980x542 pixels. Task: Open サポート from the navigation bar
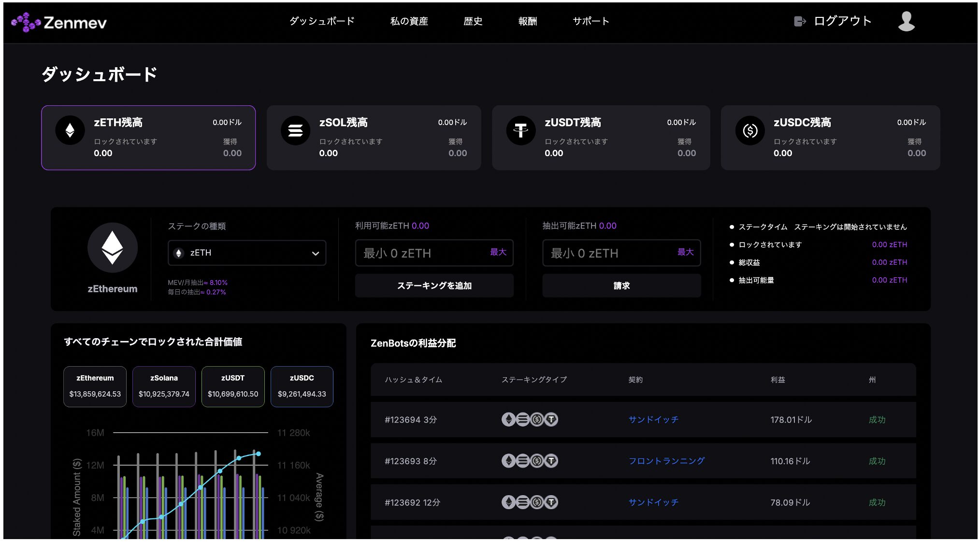pyautogui.click(x=591, y=21)
